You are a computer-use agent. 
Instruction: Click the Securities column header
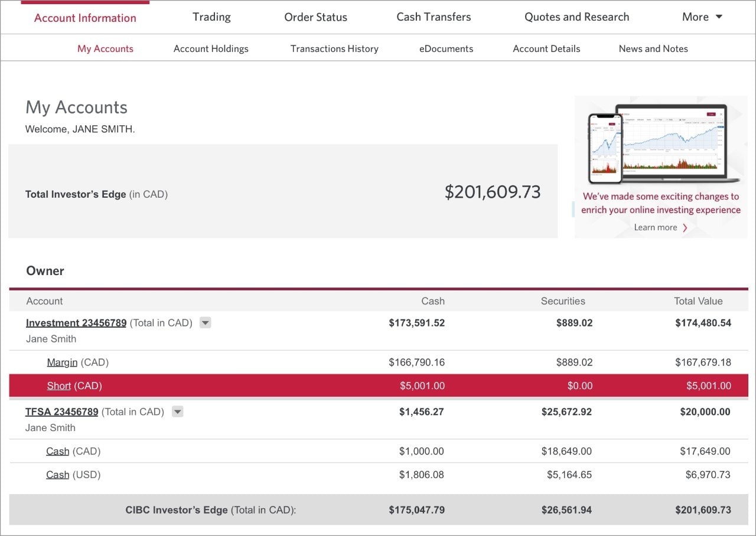[563, 301]
